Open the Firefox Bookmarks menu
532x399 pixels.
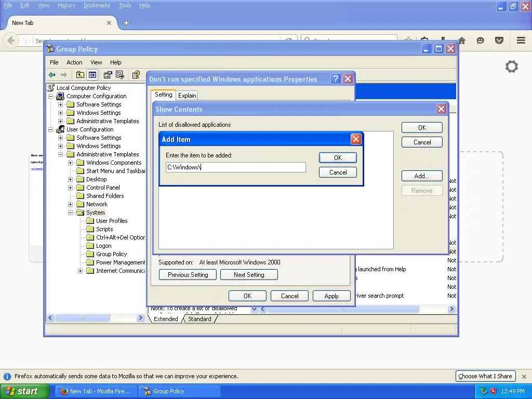click(97, 5)
